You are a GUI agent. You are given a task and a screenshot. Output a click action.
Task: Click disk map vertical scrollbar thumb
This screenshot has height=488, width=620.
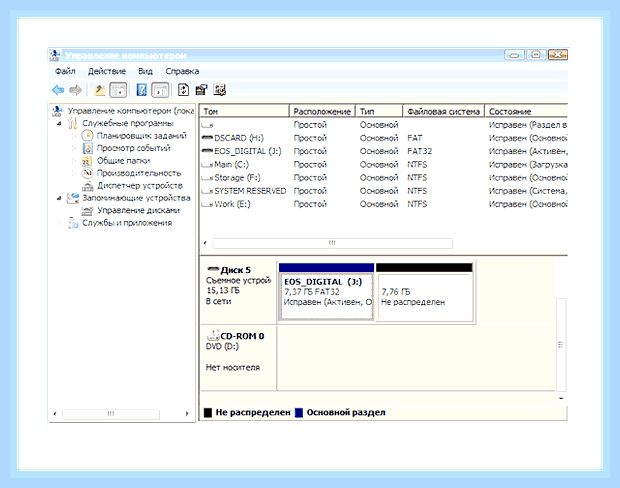point(561,344)
